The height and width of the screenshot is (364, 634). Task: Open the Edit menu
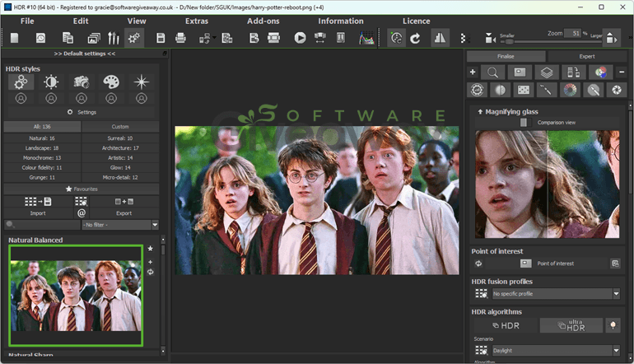pos(81,21)
